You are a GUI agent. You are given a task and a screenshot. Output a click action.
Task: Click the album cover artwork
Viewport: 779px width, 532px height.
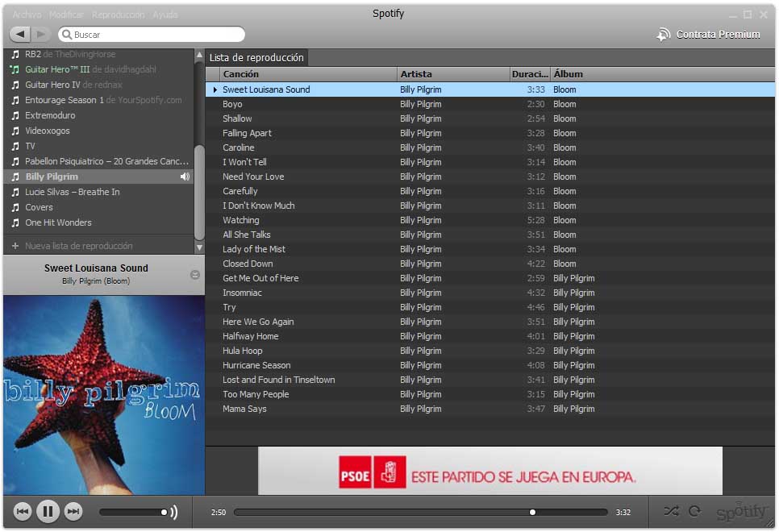coord(104,395)
